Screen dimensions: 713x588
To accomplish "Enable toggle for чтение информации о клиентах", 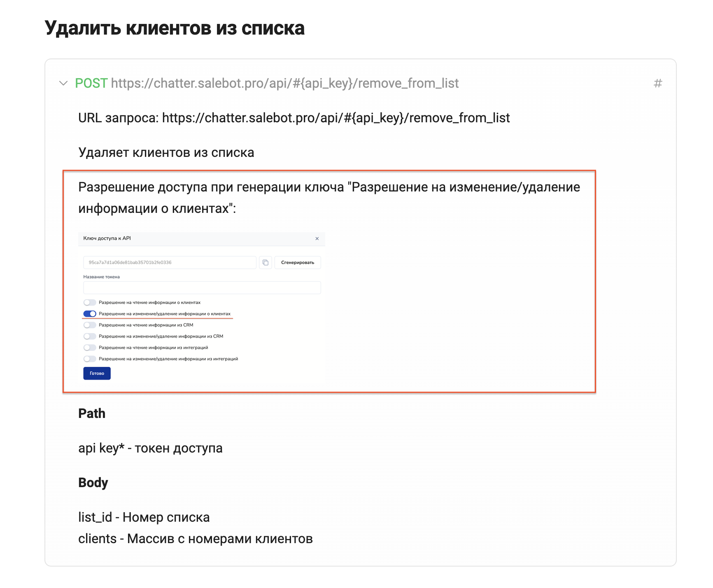I will [x=90, y=303].
